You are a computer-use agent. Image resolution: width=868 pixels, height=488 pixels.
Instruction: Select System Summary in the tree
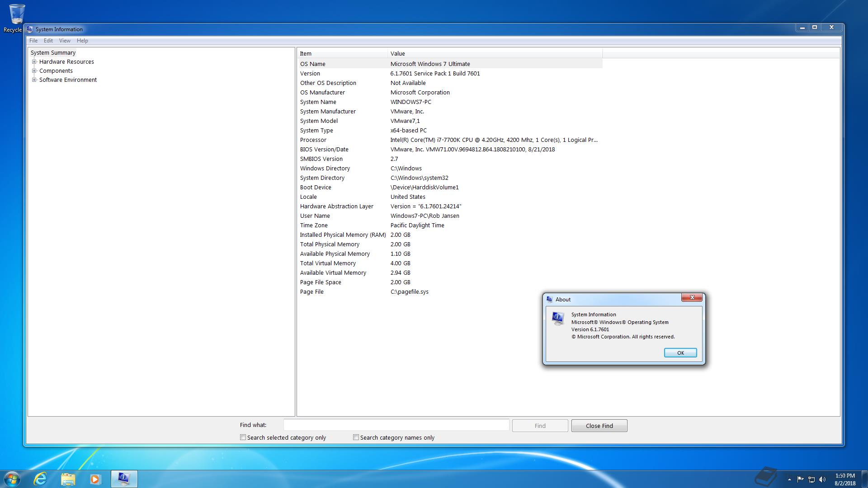(x=53, y=53)
